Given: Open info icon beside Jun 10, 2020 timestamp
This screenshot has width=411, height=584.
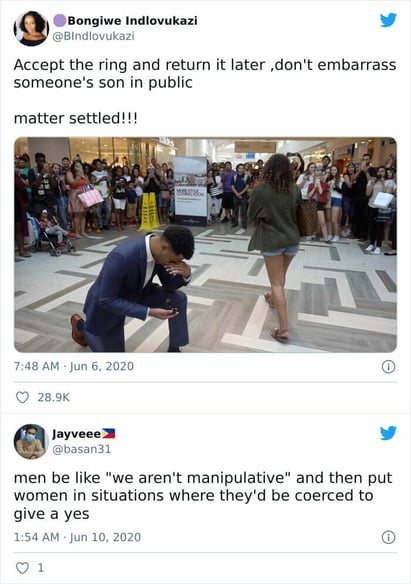Looking at the screenshot, I should point(388,537).
